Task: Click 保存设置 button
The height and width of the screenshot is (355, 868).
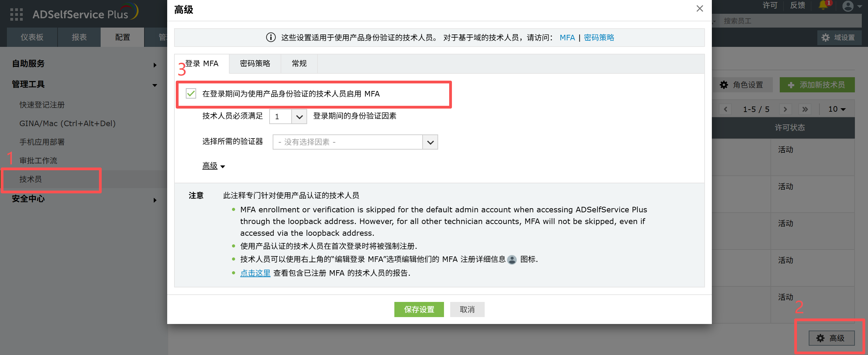Action: (x=419, y=310)
